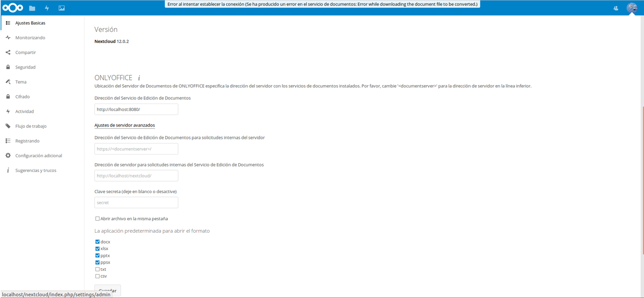Viewport: 644px width, 298px height.
Task: Click the Registrando list icon
Action: coord(8,141)
